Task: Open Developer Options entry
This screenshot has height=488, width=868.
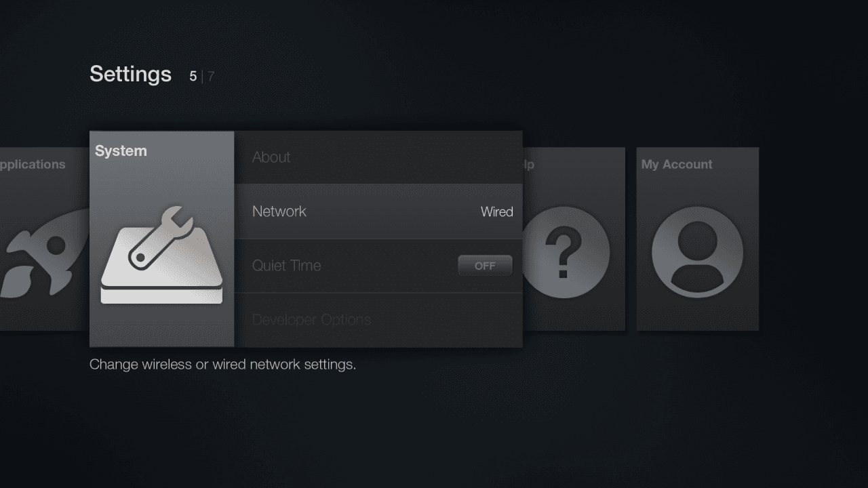Action: click(311, 320)
